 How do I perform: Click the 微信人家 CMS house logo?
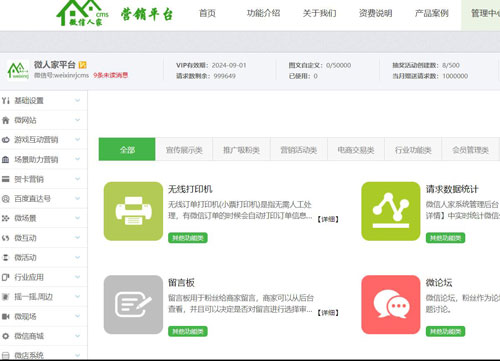point(83,13)
